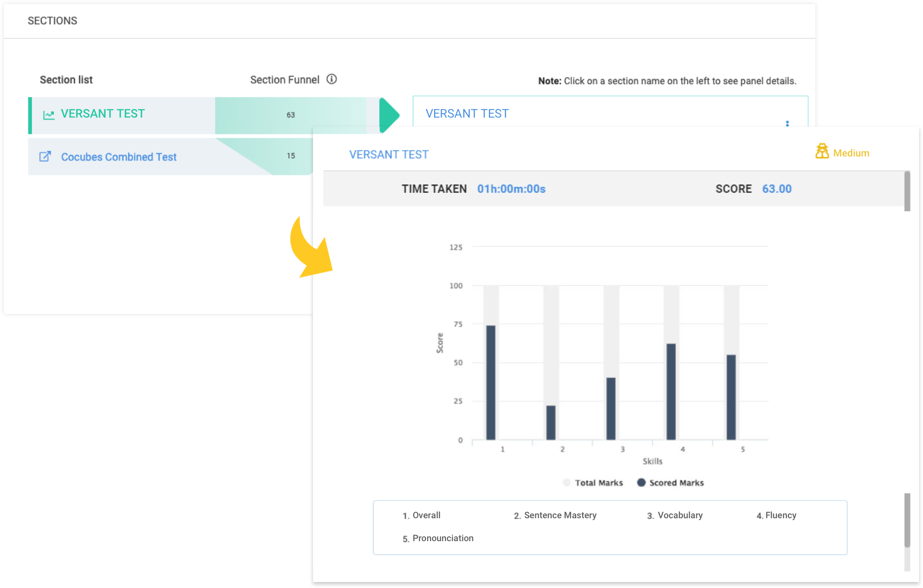Click the Section Funnel column header
This screenshot has height=588, width=923.
[x=285, y=80]
